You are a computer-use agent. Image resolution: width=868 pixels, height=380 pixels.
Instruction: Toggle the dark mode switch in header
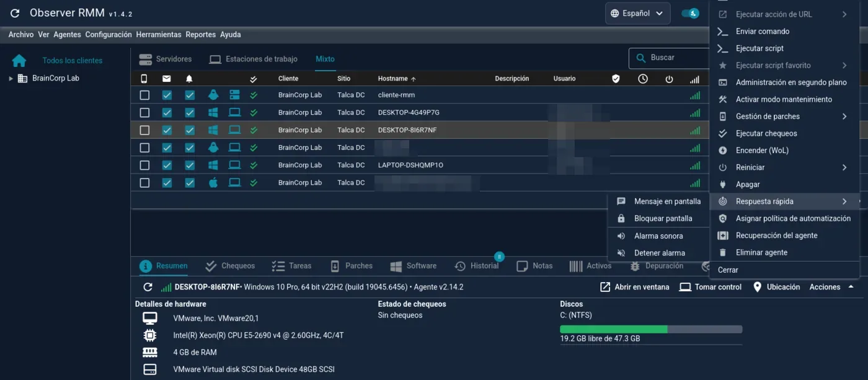click(x=690, y=13)
